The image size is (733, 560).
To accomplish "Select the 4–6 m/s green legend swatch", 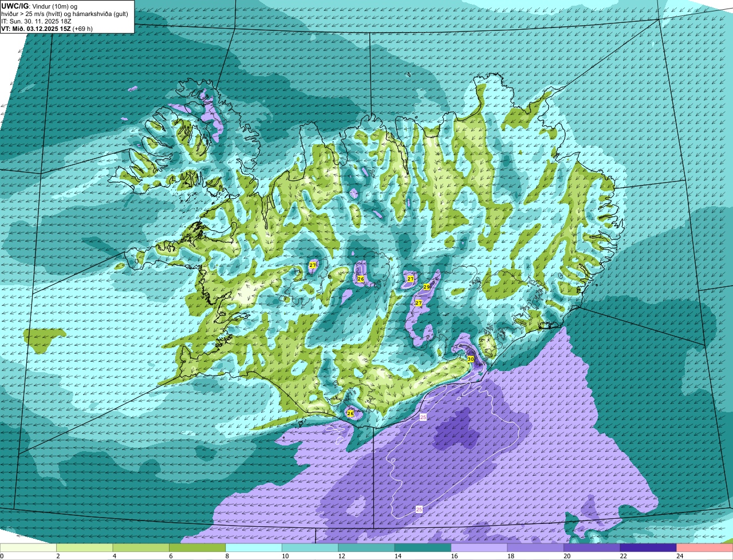I will point(141,547).
